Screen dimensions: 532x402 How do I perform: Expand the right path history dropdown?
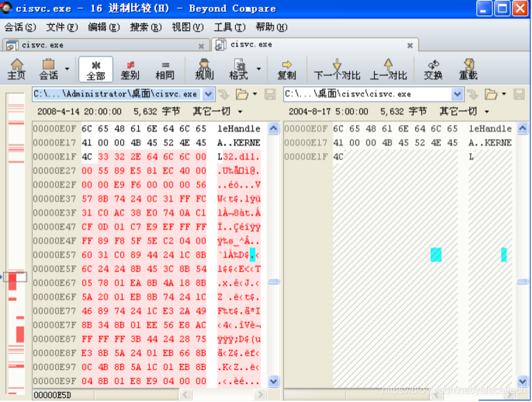click(x=457, y=94)
